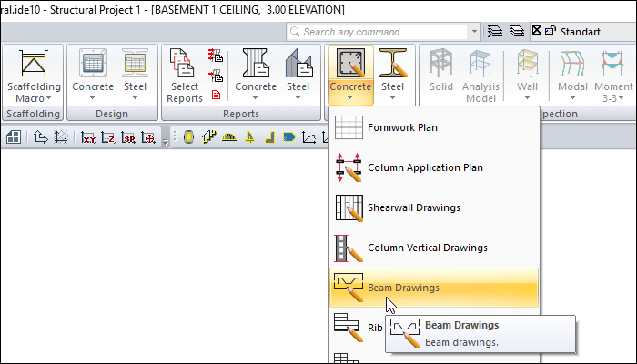Expand the Modal dropdown arrow
637x364 pixels.
572,98
